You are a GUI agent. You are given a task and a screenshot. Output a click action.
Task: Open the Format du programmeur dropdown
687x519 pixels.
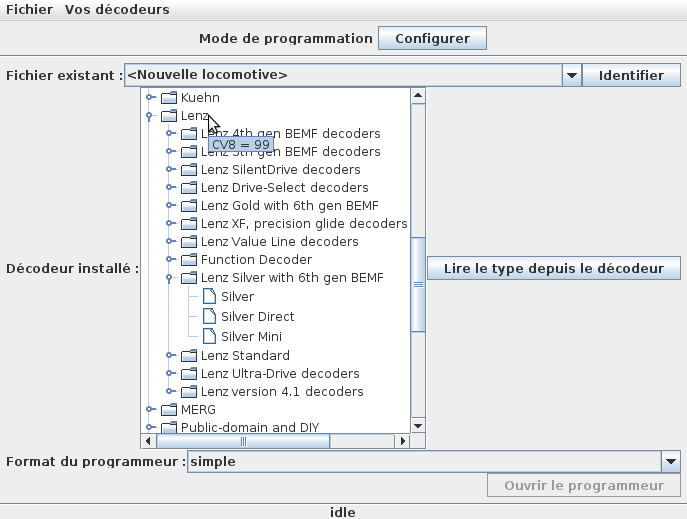pos(671,461)
